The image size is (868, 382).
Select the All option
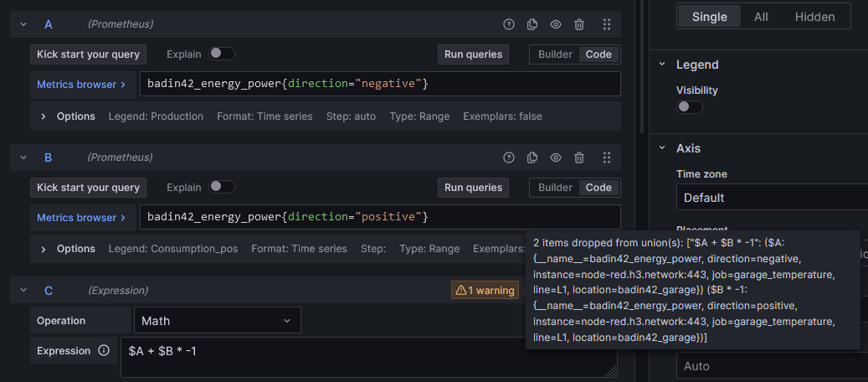(761, 17)
